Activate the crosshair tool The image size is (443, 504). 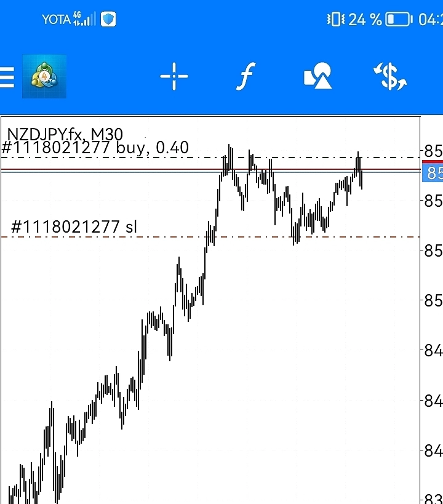point(174,76)
